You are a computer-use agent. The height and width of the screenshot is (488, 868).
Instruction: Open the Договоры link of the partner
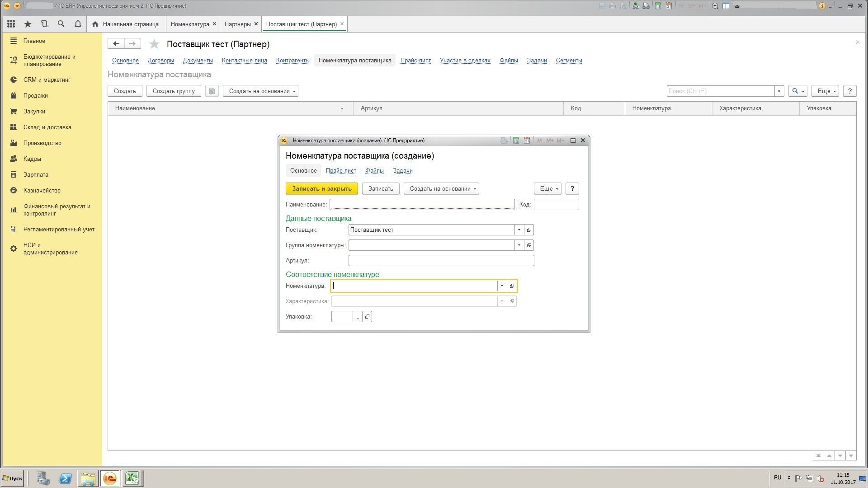click(160, 61)
